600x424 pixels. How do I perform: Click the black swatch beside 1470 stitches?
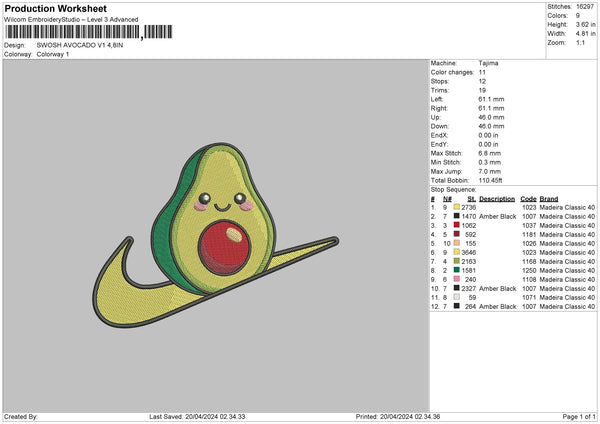pyautogui.click(x=457, y=216)
